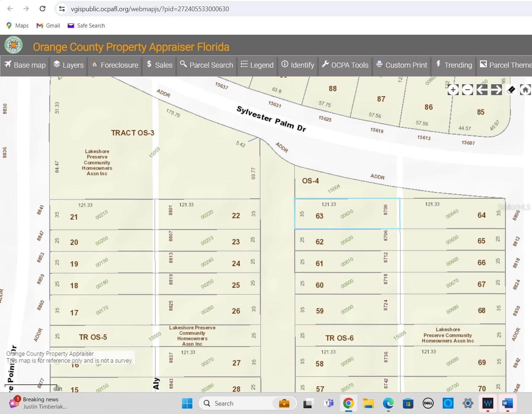Reload the page with the refresh icon
The width and height of the screenshot is (532, 414).
tap(42, 9)
